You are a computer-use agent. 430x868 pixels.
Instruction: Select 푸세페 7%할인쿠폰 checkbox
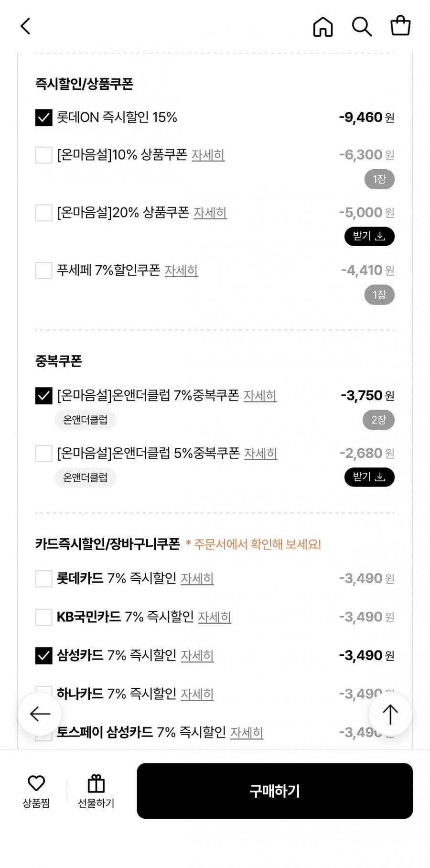[x=44, y=271]
